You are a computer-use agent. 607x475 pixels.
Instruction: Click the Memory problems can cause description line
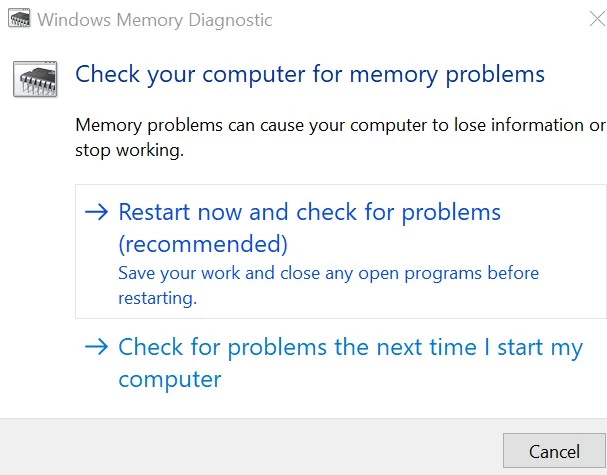[341, 125]
